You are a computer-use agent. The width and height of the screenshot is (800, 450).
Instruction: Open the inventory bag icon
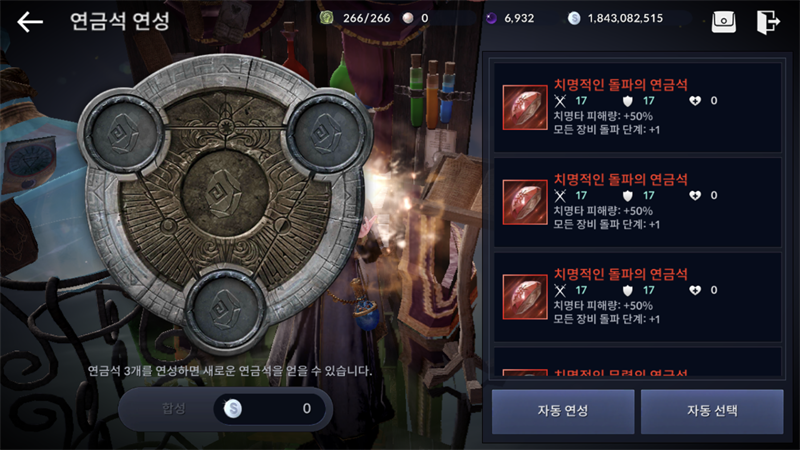click(723, 22)
